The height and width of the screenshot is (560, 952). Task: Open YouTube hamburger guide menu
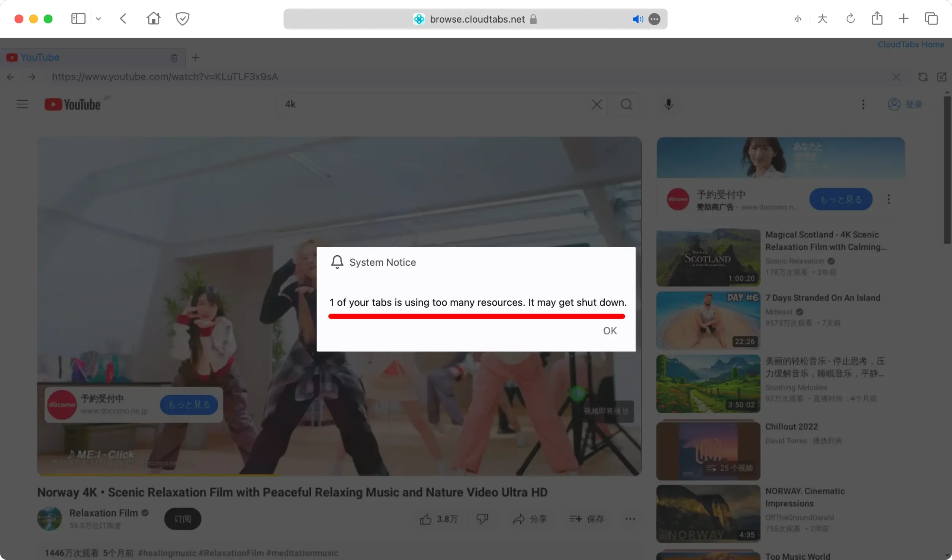click(22, 104)
